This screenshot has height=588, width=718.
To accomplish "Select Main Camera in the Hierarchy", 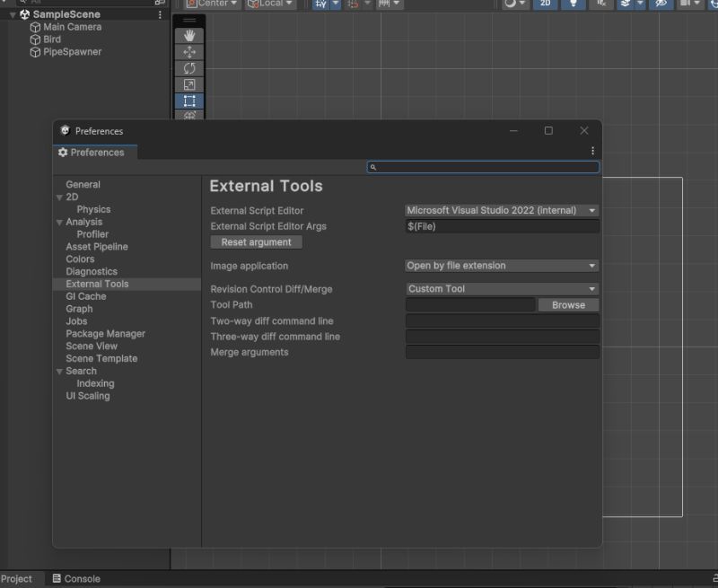I will point(73,27).
